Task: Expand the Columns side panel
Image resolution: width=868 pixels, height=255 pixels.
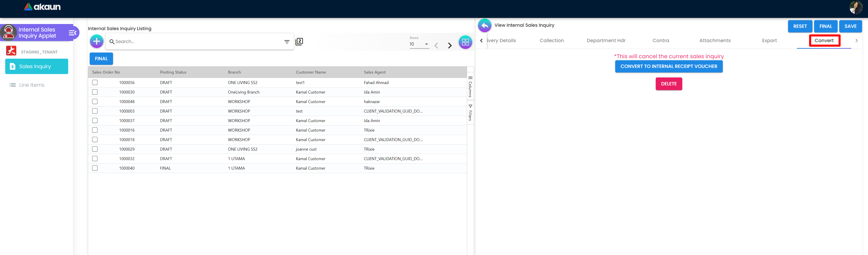Action: (470, 87)
